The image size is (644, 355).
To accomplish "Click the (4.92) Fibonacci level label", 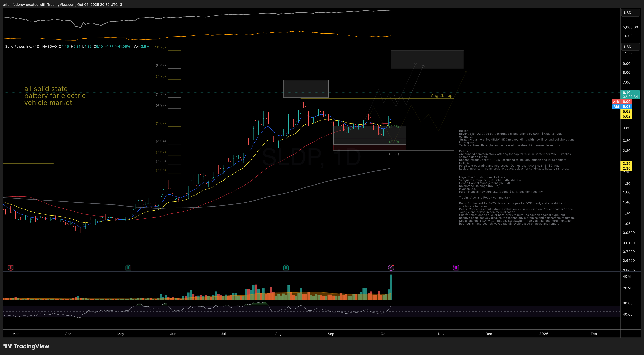I will pyautogui.click(x=161, y=105).
